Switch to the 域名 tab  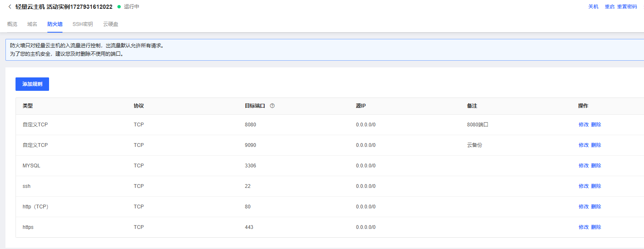click(x=32, y=24)
